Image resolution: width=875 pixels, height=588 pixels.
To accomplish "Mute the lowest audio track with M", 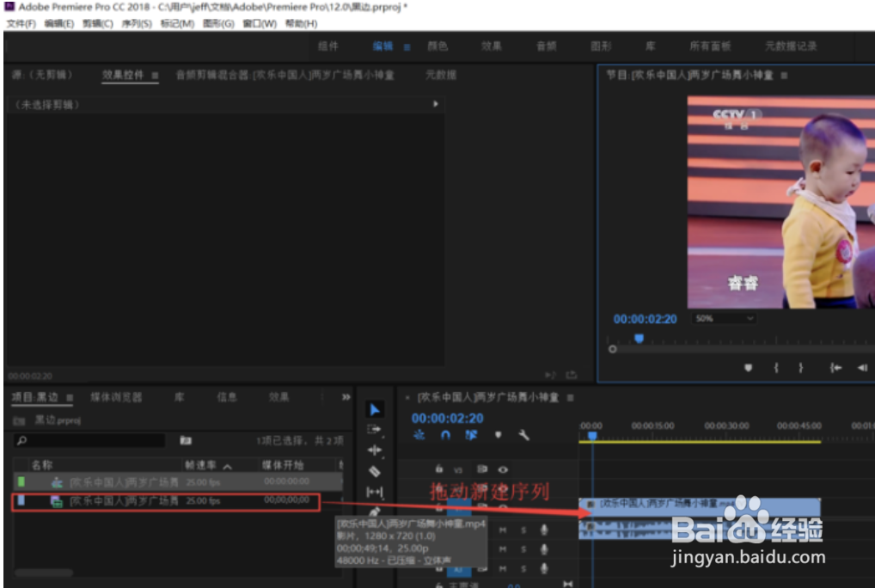I will pyautogui.click(x=503, y=569).
